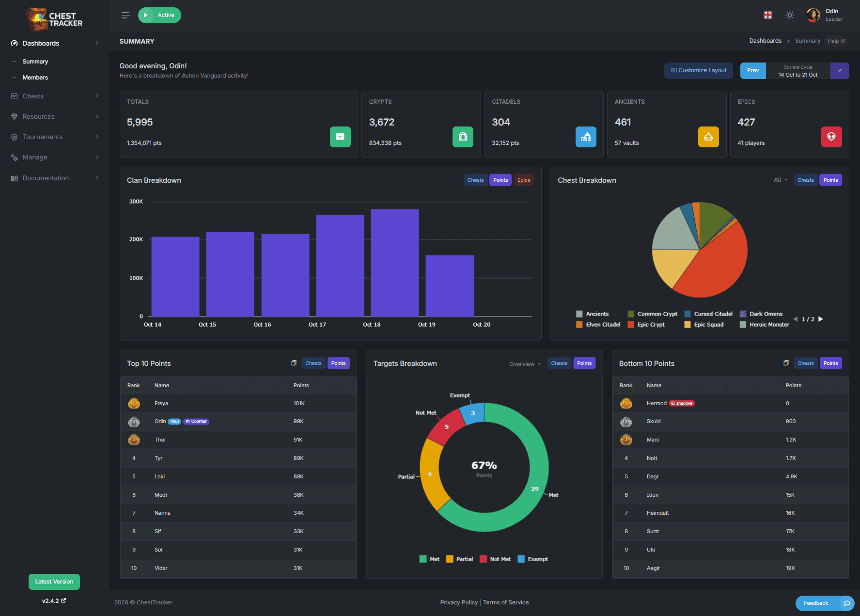Open the Overview dropdown in Targets Breakdown

point(525,364)
